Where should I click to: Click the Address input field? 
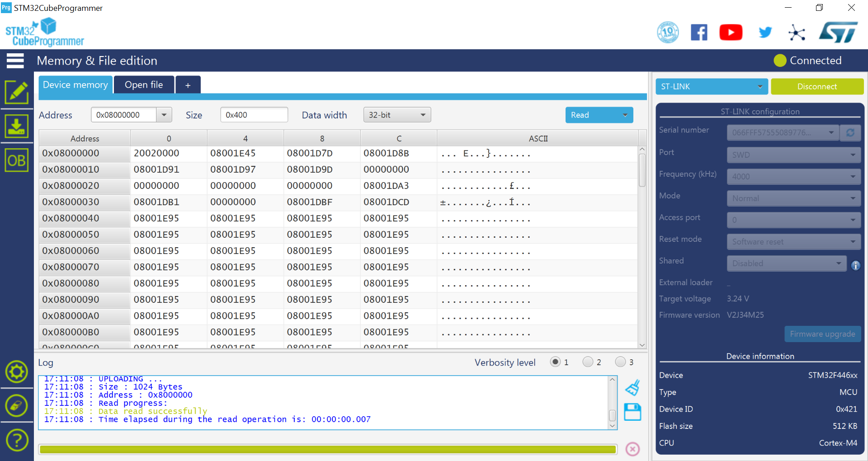point(124,115)
